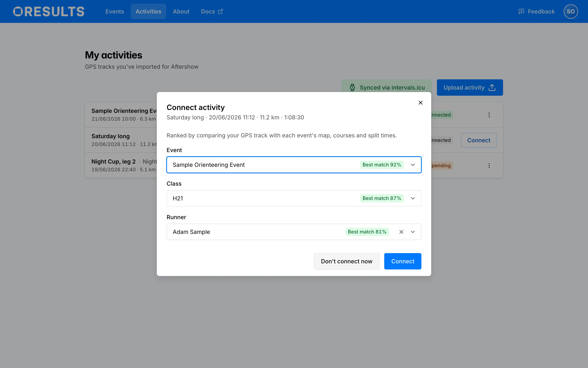Screen dimensions: 588x368
Task: Open more options for Sample Orienteering Event row
Action: (x=489, y=115)
